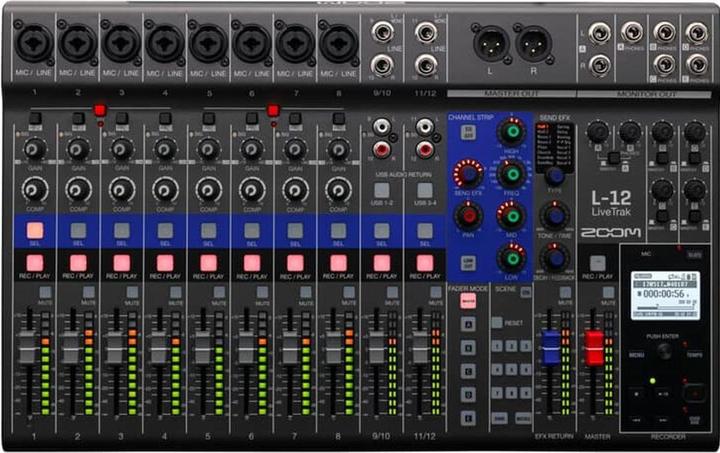Image resolution: width=720 pixels, height=453 pixels.
Task: Toggle the USB 1-2 audio return button
Action: pos(381,190)
